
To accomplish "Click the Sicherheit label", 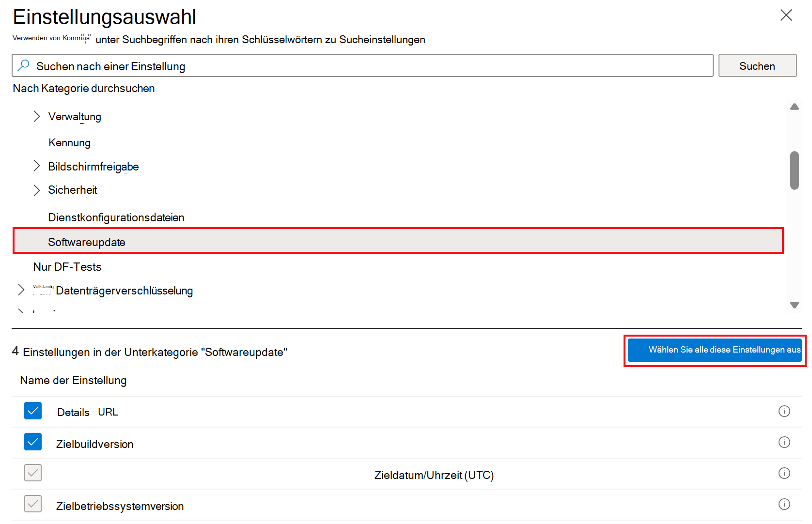I will tap(73, 190).
